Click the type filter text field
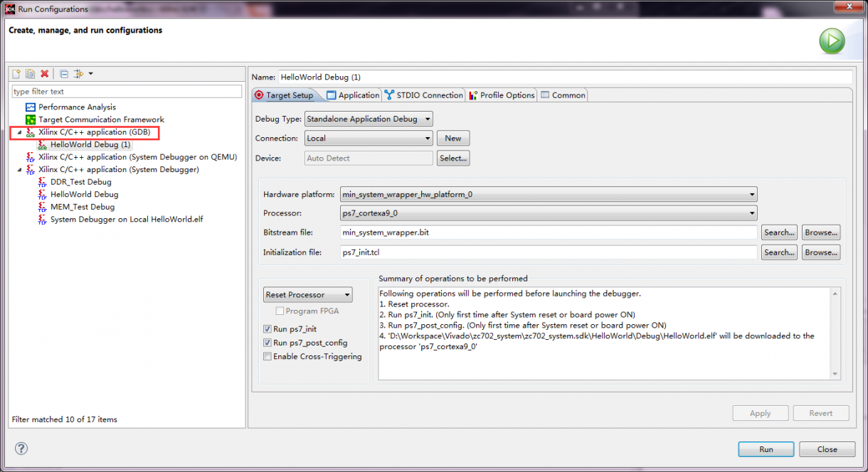Image resolution: width=868 pixels, height=472 pixels. [x=127, y=91]
